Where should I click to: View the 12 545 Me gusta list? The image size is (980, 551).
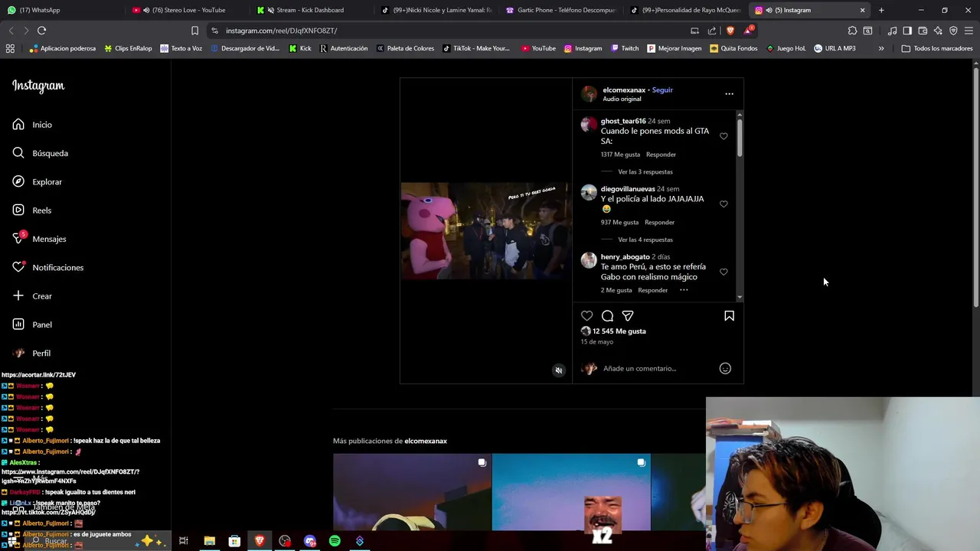[x=619, y=331]
